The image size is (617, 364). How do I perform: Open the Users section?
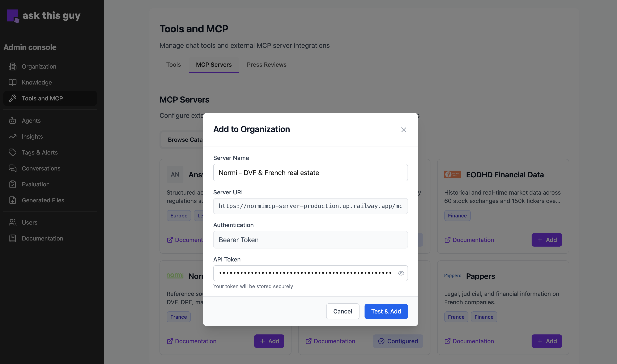coord(30,222)
